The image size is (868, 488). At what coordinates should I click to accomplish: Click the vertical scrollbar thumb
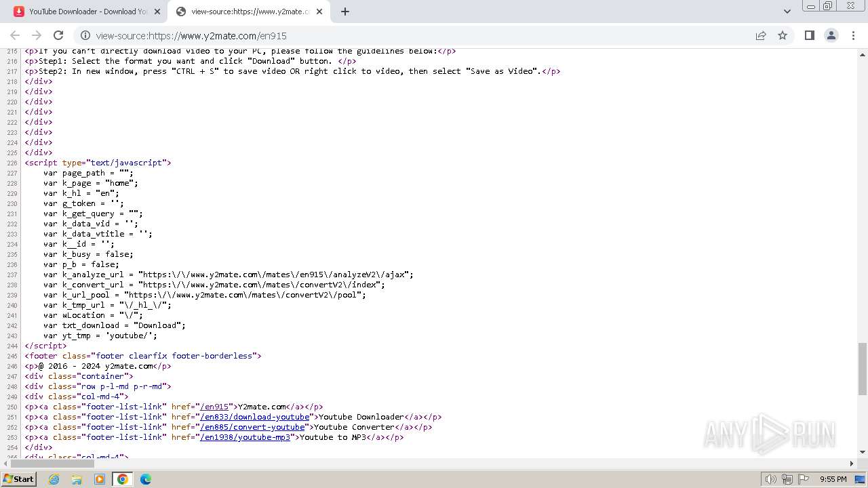pyautogui.click(x=863, y=369)
